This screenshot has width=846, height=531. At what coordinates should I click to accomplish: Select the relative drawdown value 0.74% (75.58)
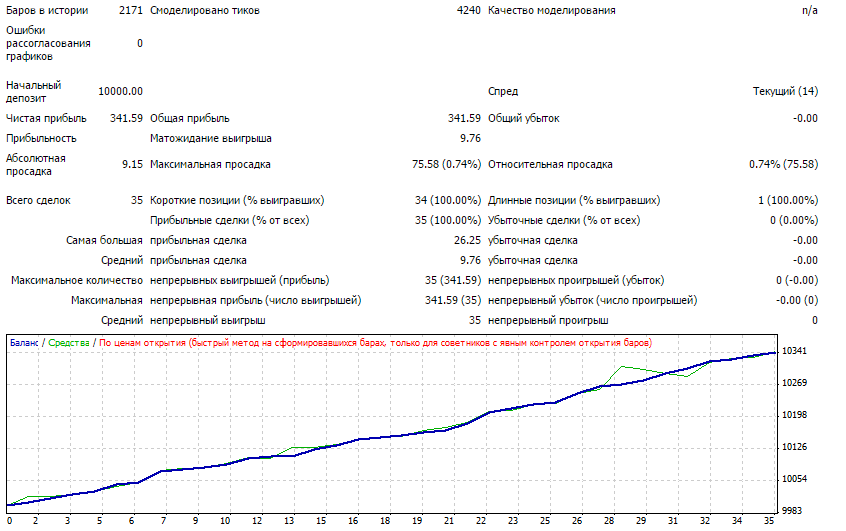(783, 164)
